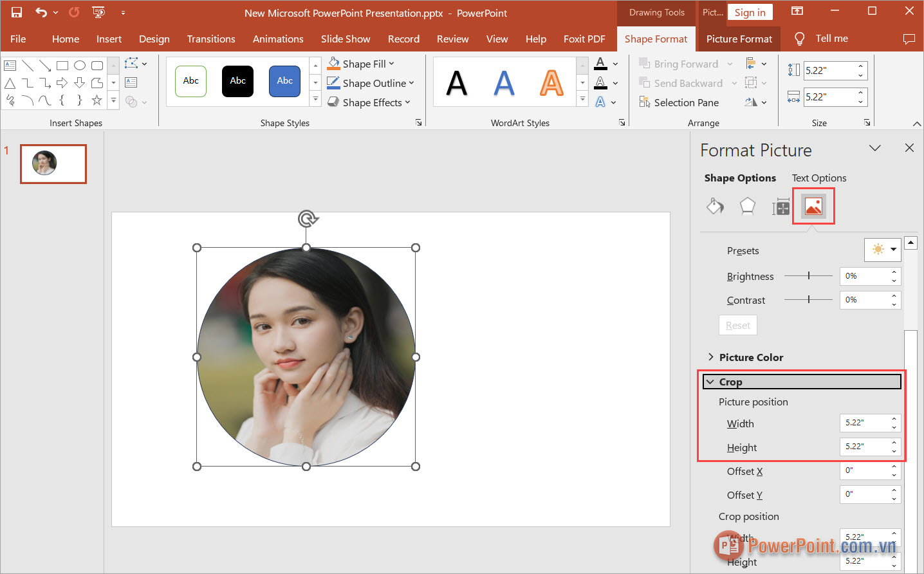924x574 pixels.
Task: Click the highlighted Picture icon in Format Picture
Action: [813, 206]
